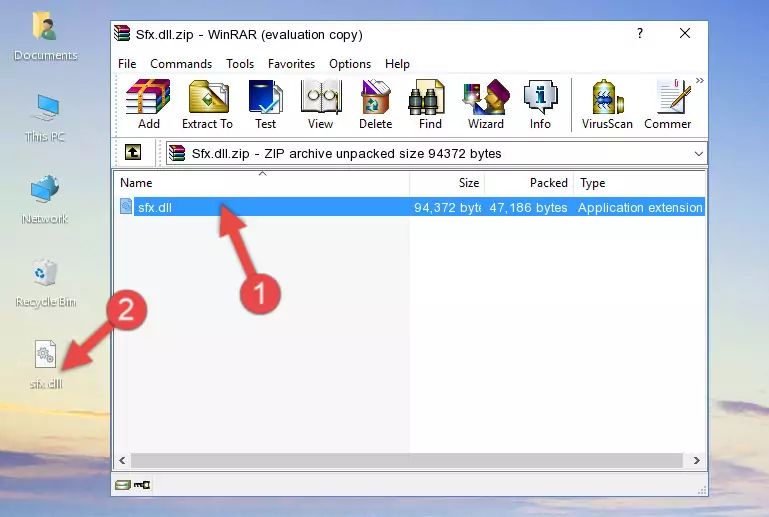
Task: Click the WinRAR title bar app icon
Action: pyautogui.click(x=122, y=33)
